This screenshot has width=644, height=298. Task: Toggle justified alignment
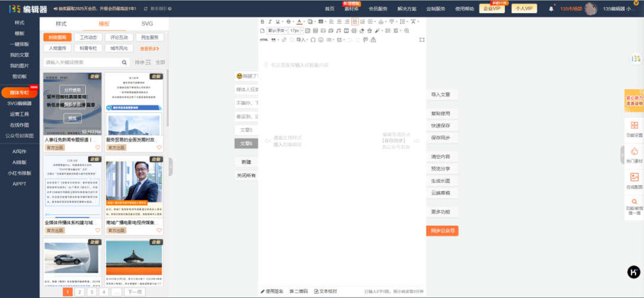click(355, 21)
